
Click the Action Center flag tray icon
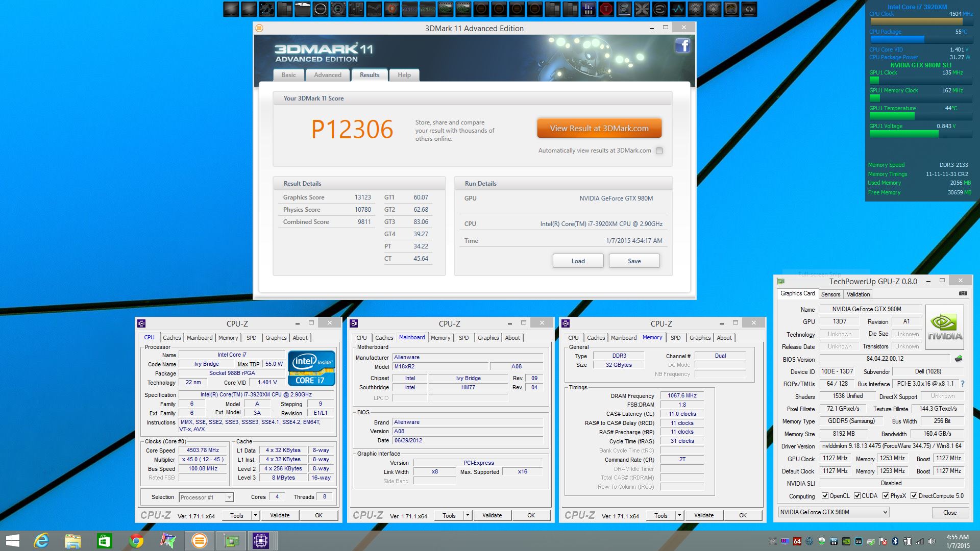(x=883, y=541)
